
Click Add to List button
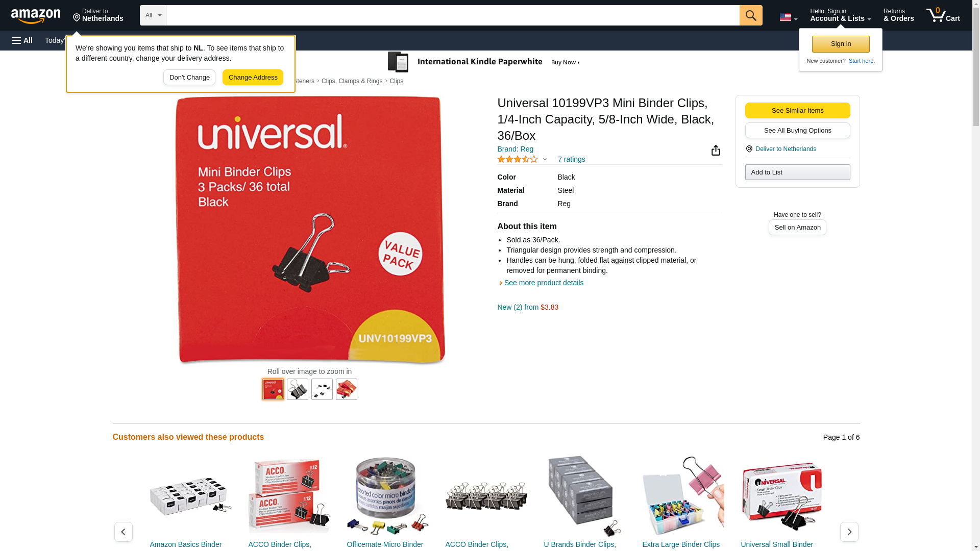(797, 172)
